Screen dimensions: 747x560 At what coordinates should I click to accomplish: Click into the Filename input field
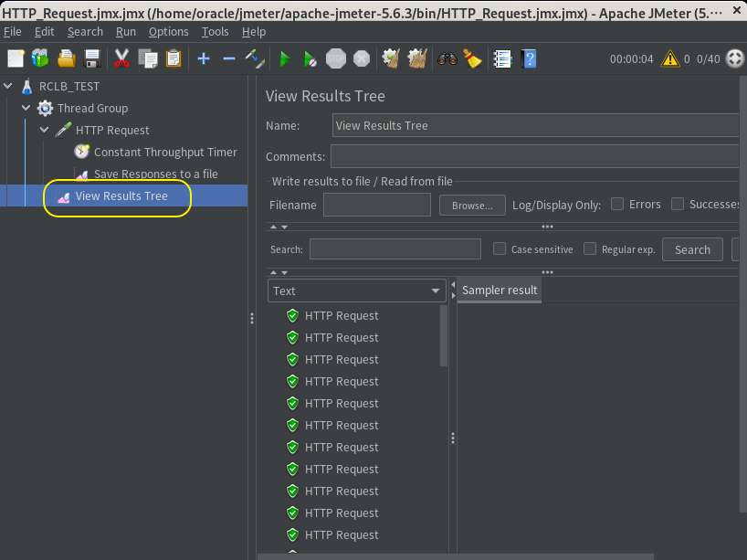[376, 205]
